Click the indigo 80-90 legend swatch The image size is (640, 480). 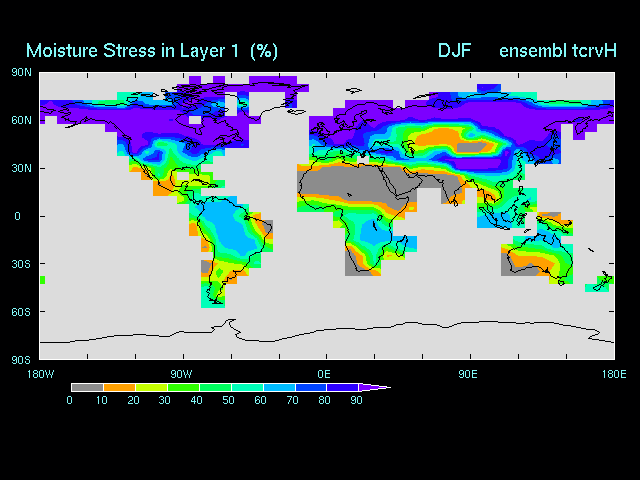tap(343, 387)
